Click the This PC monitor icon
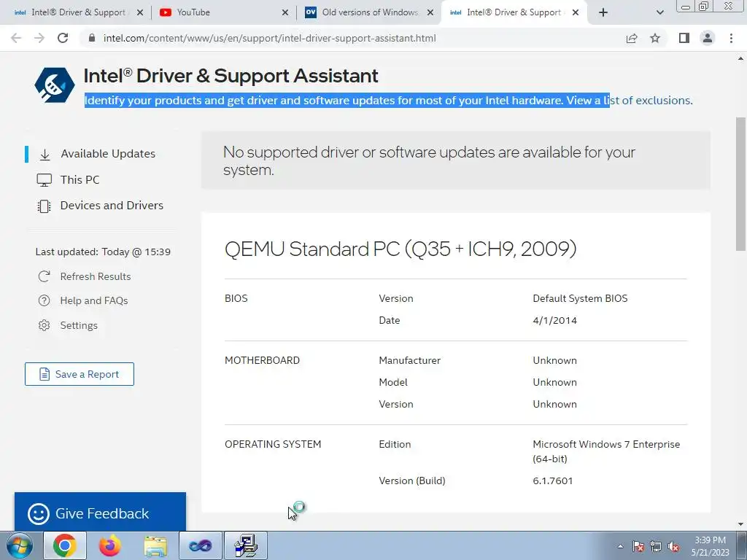 tap(44, 180)
